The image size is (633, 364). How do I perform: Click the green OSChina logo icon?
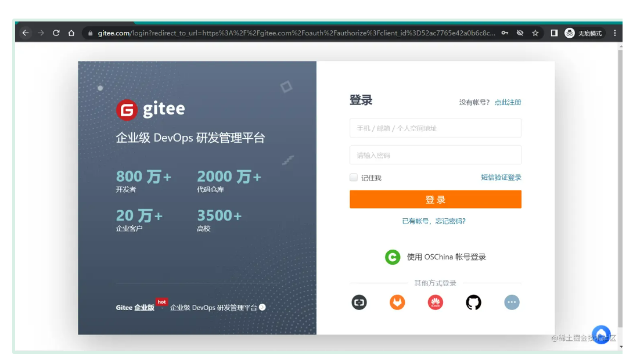pyautogui.click(x=393, y=257)
